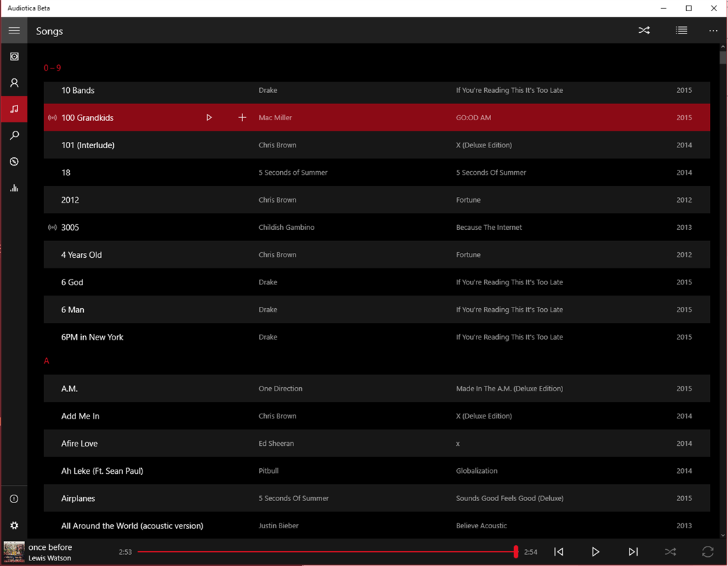Click album Believe Acoustic
Screen dimensions: 728x566
tap(481, 525)
